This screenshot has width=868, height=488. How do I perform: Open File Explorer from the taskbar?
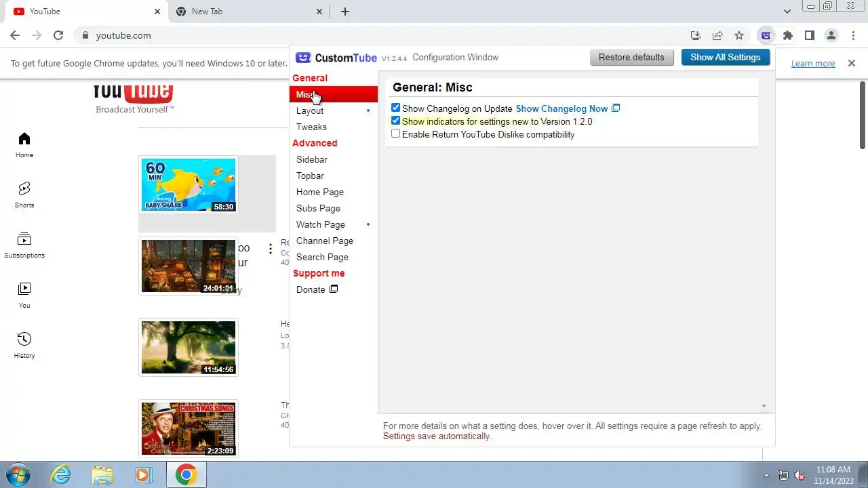pos(102,474)
